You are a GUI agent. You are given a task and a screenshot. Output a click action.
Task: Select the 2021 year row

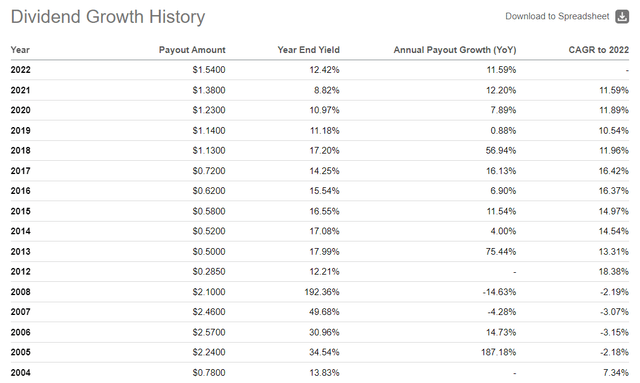coord(320,90)
